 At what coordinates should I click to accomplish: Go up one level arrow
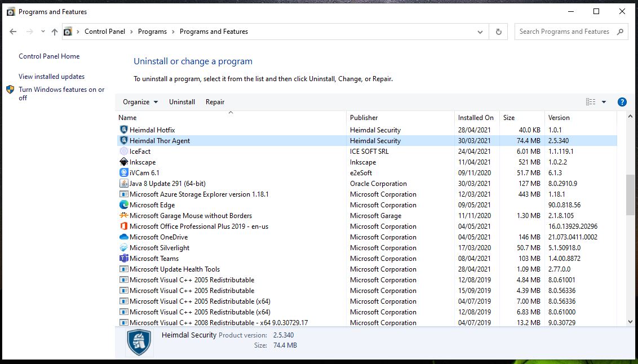point(55,32)
